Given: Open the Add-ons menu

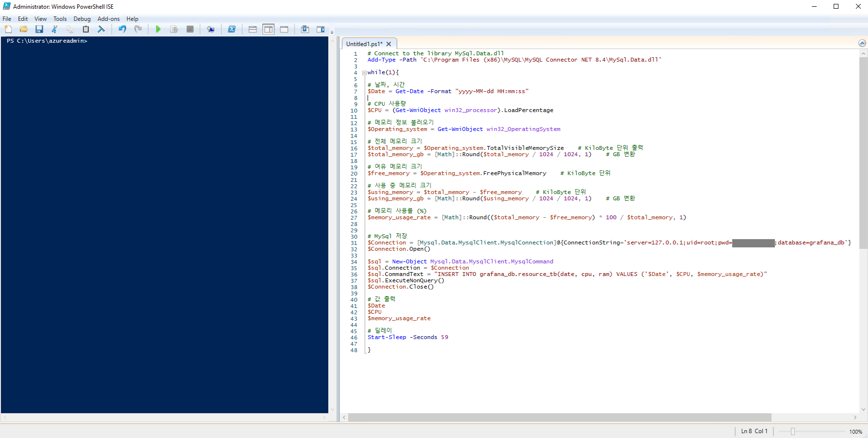Looking at the screenshot, I should click(109, 19).
